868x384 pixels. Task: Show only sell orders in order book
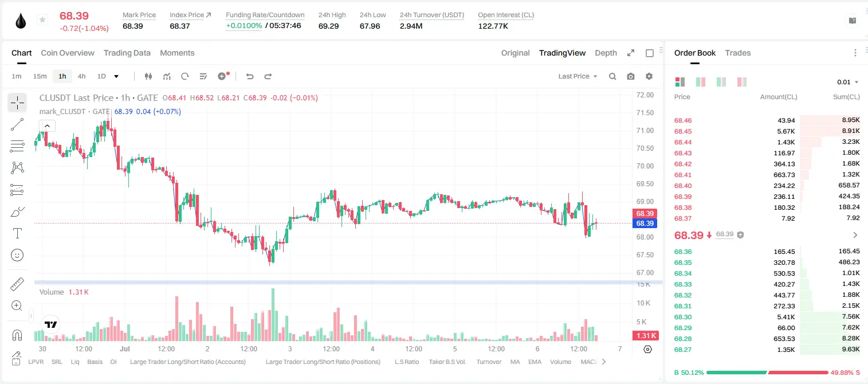[x=742, y=82]
